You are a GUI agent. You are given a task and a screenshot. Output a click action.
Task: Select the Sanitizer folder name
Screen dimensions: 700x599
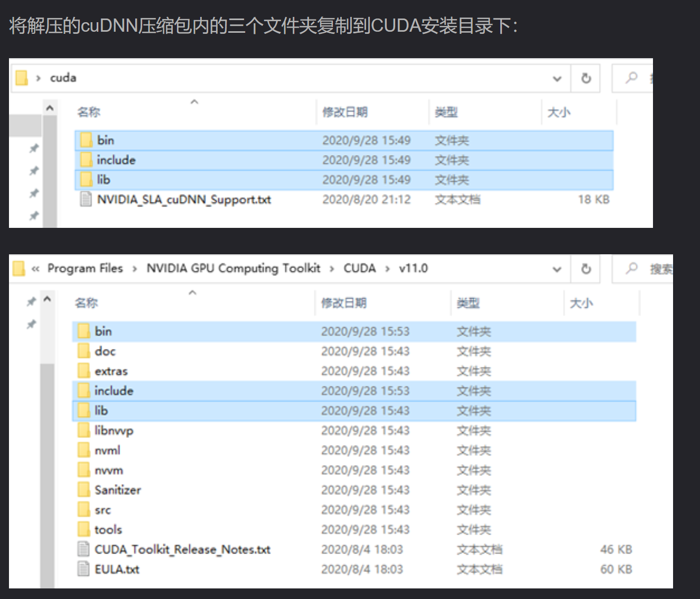point(118,490)
